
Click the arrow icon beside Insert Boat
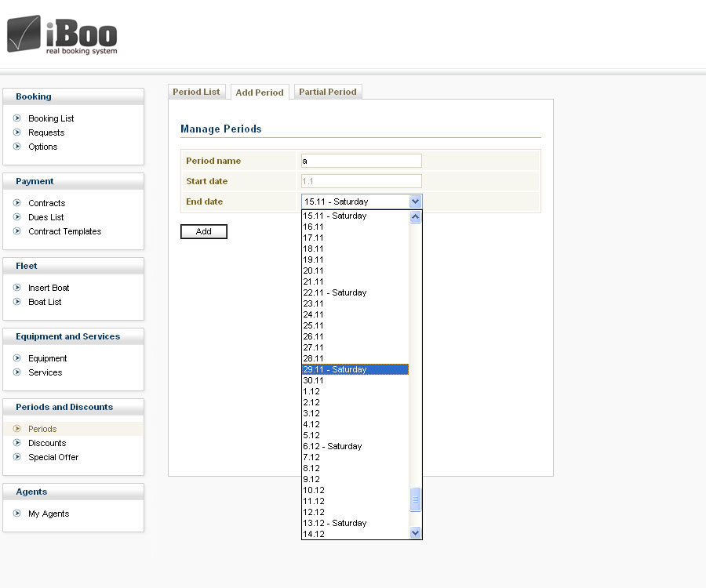(17, 288)
